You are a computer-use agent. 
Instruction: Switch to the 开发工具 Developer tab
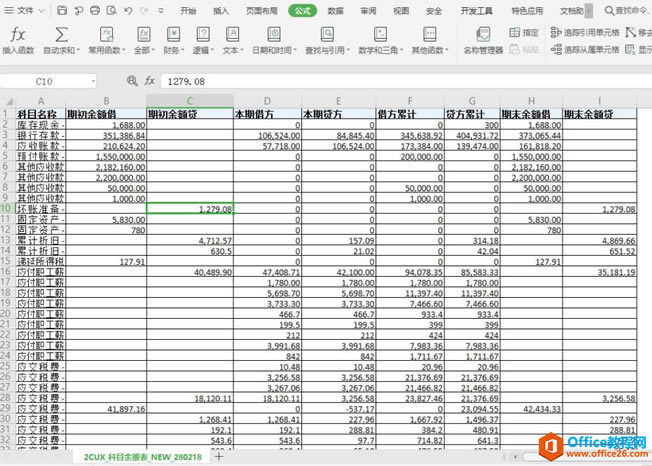click(x=477, y=11)
